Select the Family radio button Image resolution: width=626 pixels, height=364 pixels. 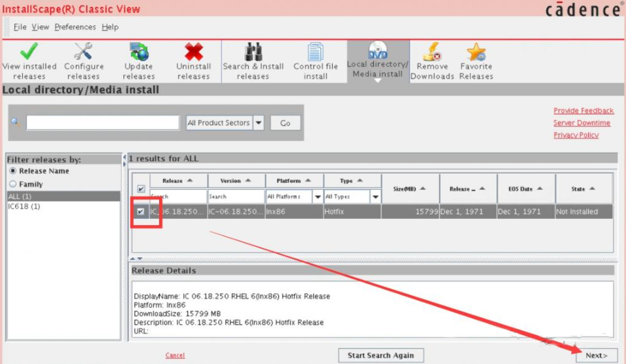[x=12, y=184]
